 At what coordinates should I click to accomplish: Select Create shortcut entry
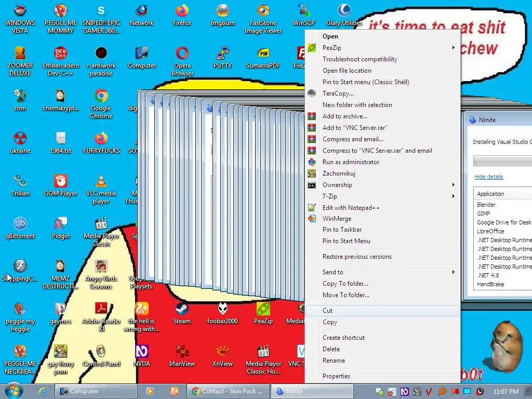point(382,338)
